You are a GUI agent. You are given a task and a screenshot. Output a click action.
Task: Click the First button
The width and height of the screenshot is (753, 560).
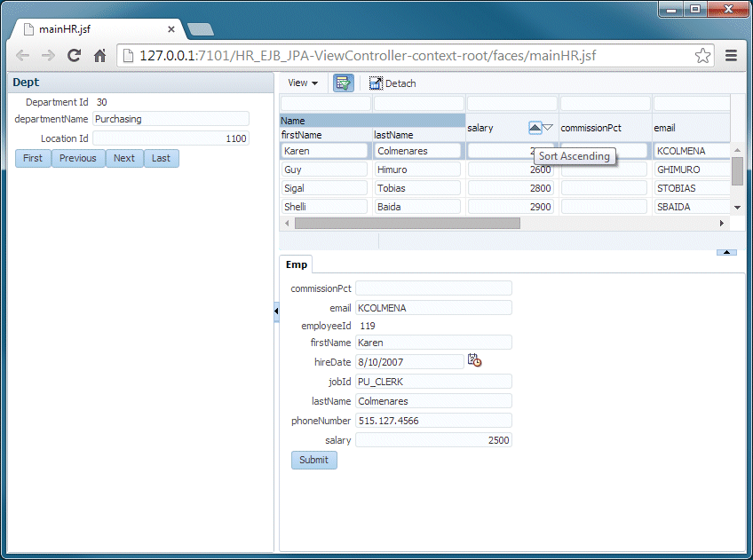(33, 158)
